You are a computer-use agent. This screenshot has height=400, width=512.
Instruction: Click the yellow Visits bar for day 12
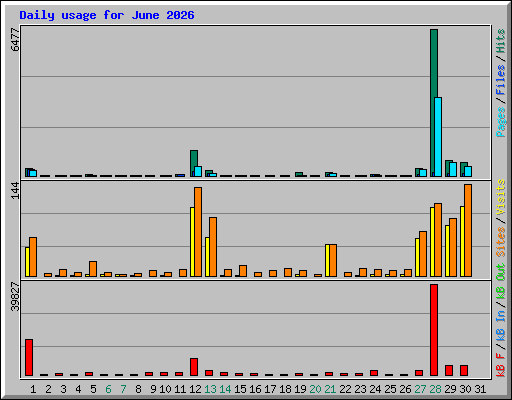[192, 242]
